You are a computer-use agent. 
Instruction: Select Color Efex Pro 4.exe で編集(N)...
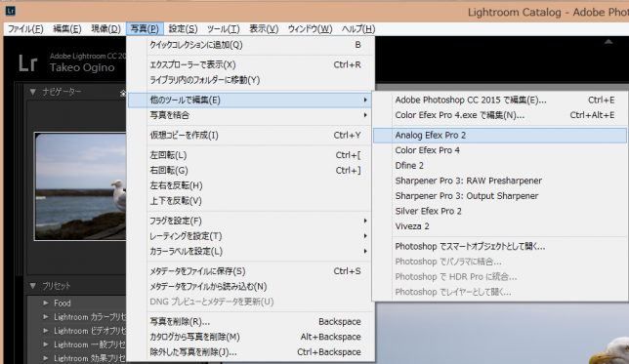tap(500, 115)
